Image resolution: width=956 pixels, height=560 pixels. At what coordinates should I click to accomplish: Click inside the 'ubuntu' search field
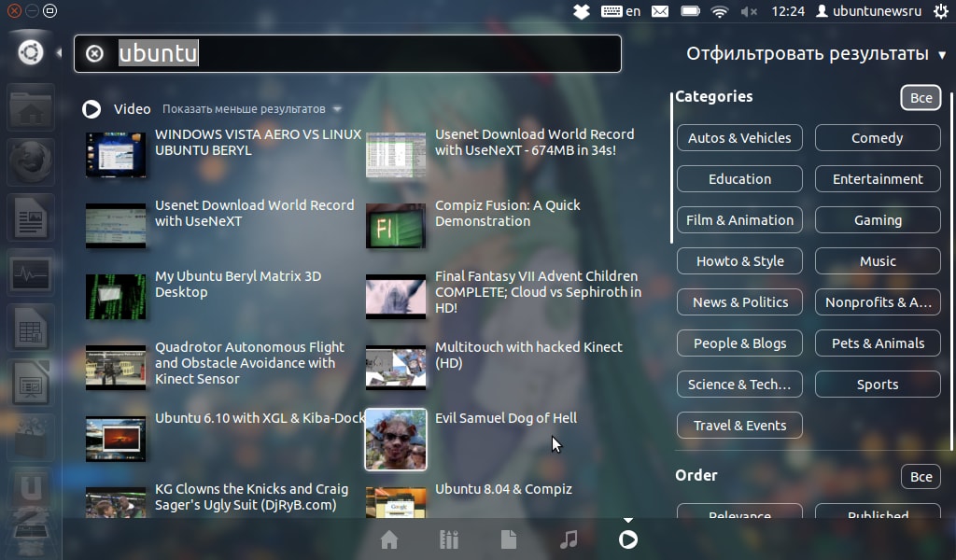[347, 53]
